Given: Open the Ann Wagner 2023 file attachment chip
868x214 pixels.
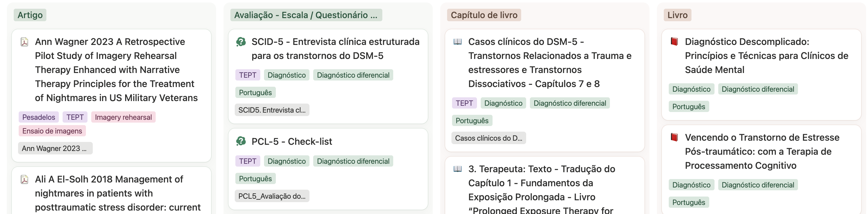Looking at the screenshot, I should tap(55, 148).
